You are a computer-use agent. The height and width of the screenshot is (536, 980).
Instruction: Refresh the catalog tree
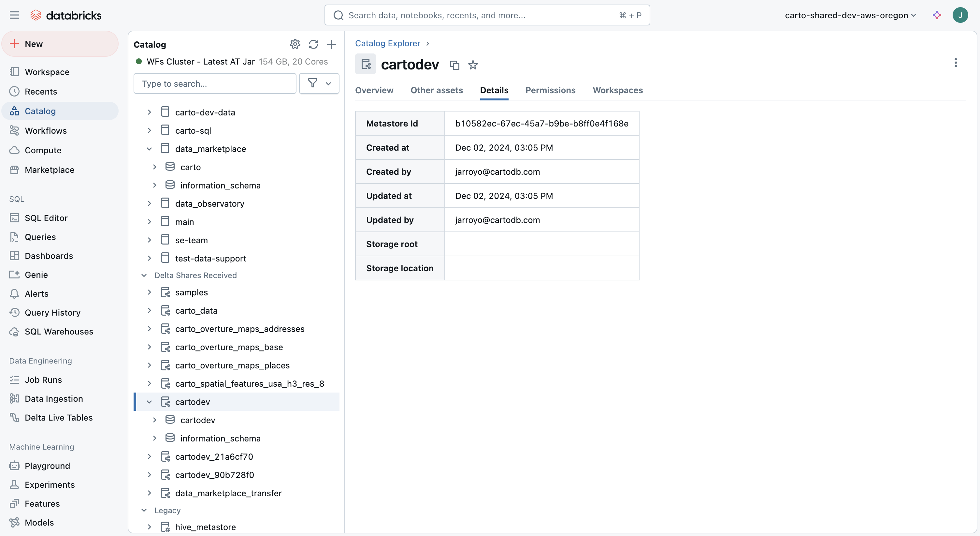pos(313,44)
